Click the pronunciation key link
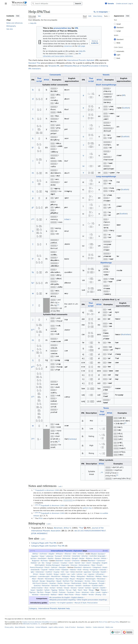Viewport: 138px width, 644px height. [x=62, y=28]
